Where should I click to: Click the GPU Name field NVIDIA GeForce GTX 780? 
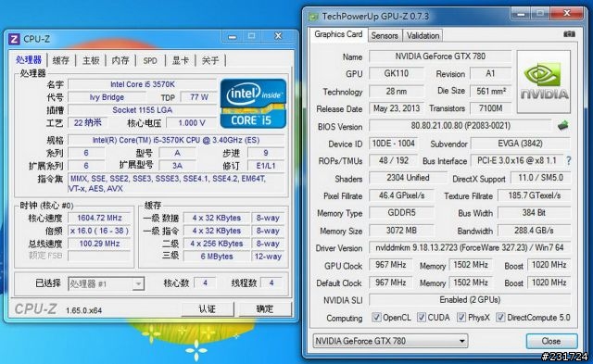click(440, 56)
